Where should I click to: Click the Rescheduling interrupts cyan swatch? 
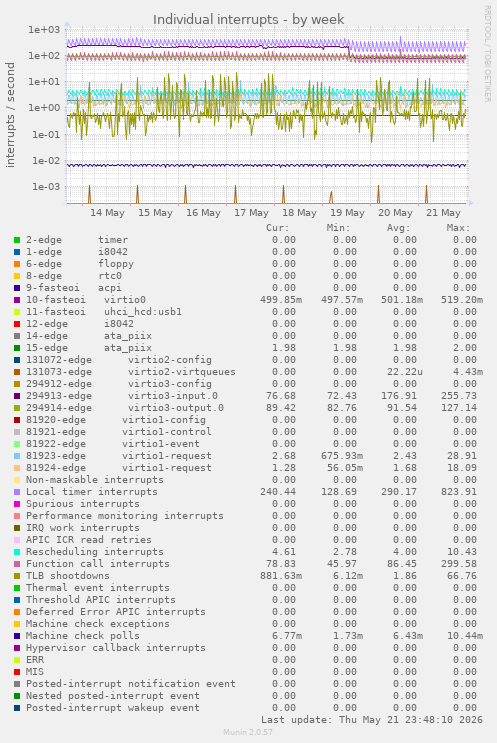tap(17, 553)
